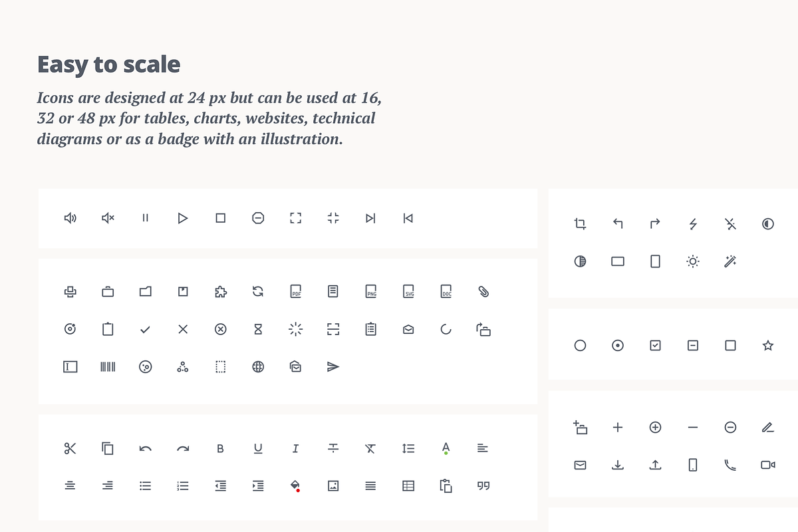The width and height of the screenshot is (798, 532).
Task: Select the filled radio button icon
Action: 618,345
